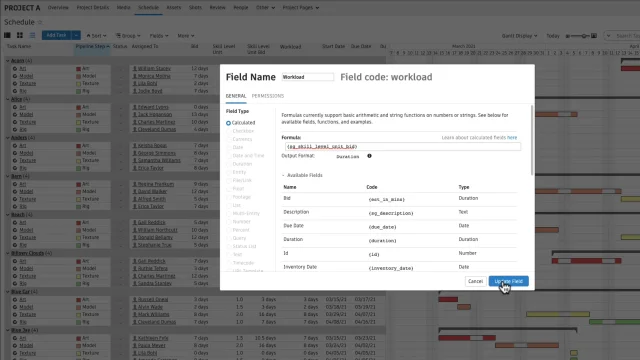
Task: Click the Add Task button
Action: (x=56, y=36)
